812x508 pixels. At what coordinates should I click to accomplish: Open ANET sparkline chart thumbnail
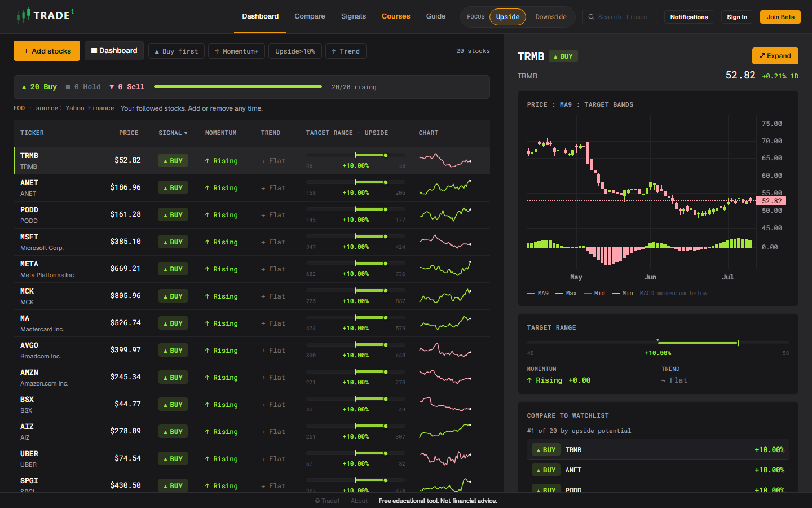tap(445, 187)
